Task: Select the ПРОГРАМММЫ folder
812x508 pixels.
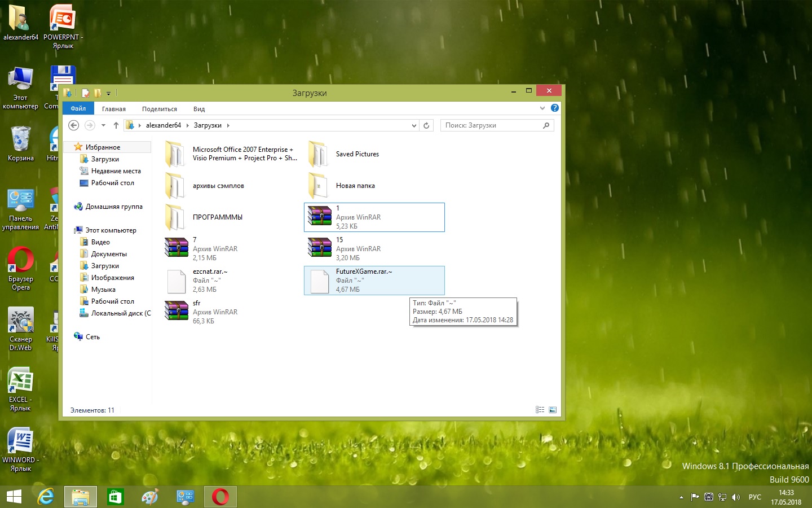Action: tap(217, 217)
